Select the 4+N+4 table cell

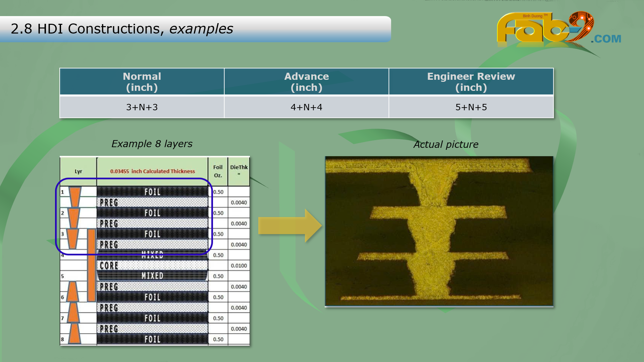pos(306,107)
